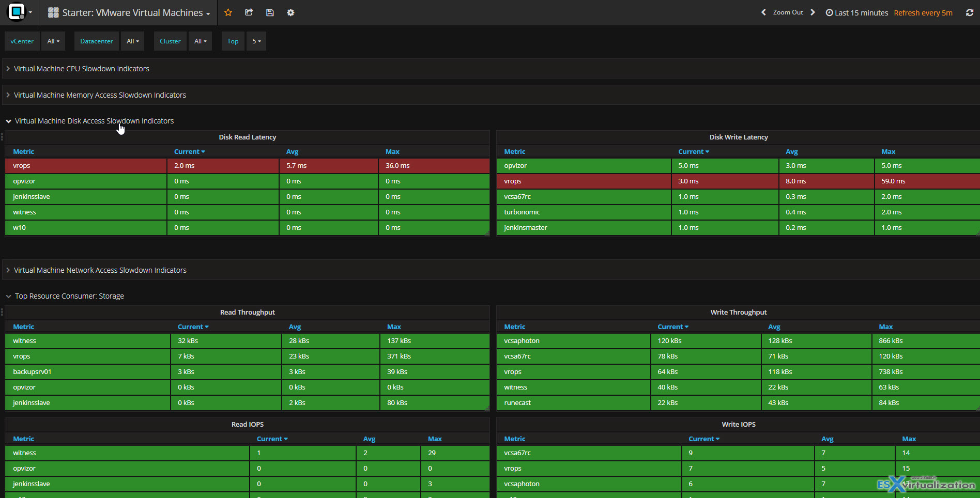Screen dimensions: 980x498
Task: Click witness row in Read IOPS
Action: point(247,453)
